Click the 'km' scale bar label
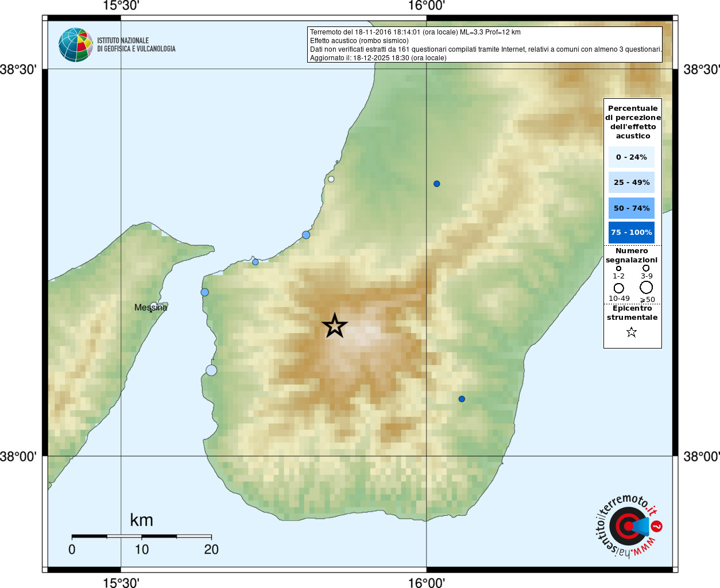Screen dimensions: 720x588 click(x=141, y=520)
